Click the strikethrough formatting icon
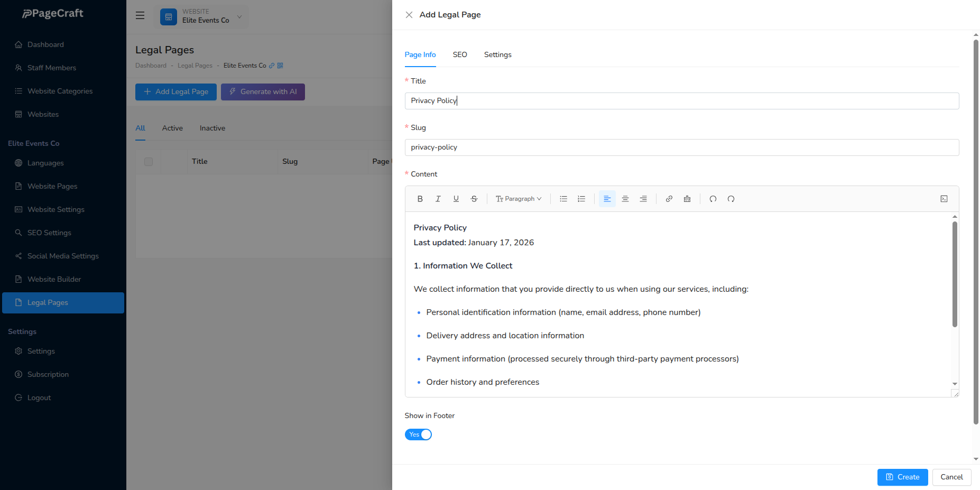 point(474,199)
